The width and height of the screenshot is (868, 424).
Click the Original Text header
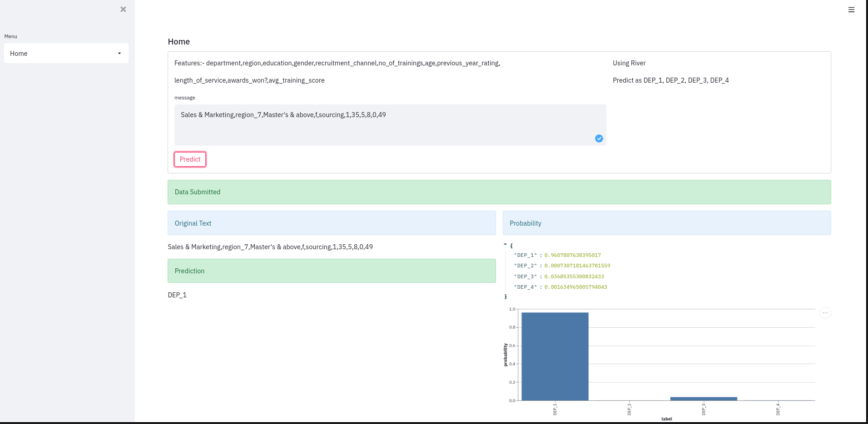pyautogui.click(x=332, y=223)
